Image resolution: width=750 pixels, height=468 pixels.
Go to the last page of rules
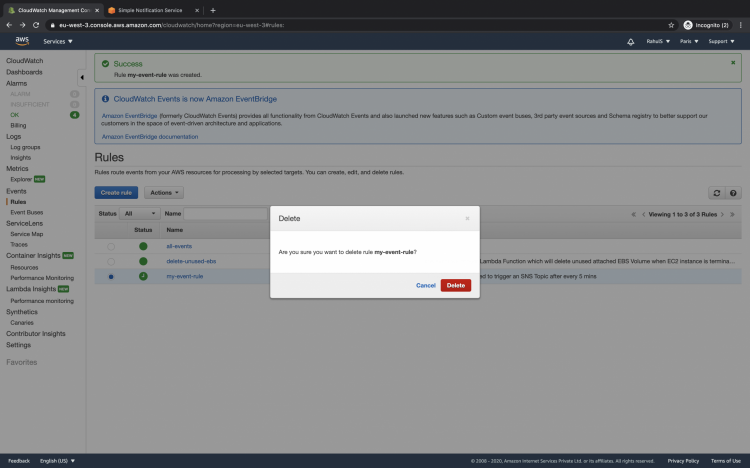pos(732,214)
